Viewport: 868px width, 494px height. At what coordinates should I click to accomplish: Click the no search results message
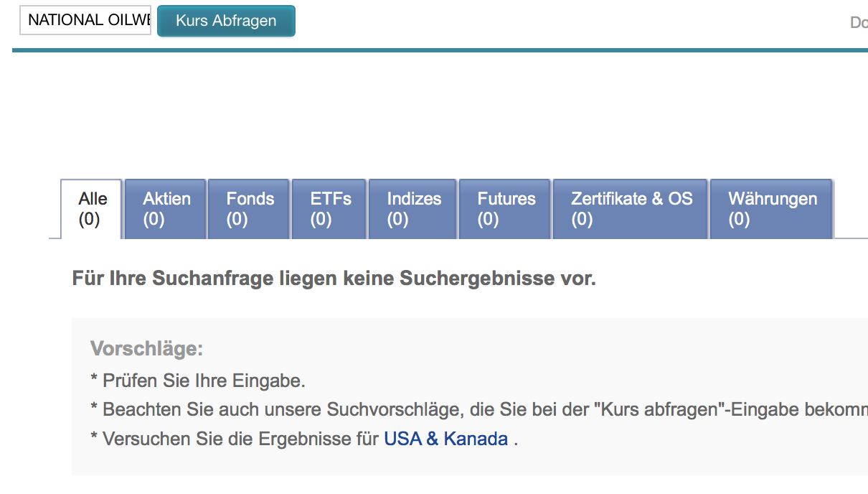click(x=334, y=278)
